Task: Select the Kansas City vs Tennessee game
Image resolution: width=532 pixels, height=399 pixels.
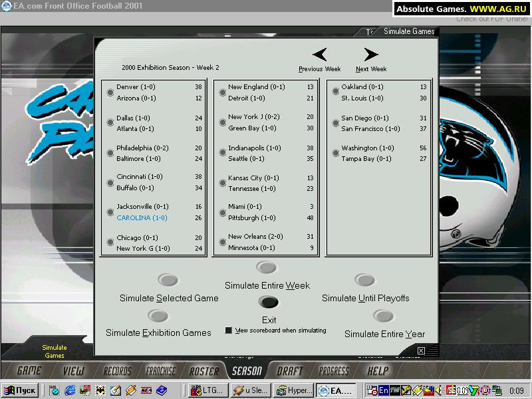Action: (223, 183)
